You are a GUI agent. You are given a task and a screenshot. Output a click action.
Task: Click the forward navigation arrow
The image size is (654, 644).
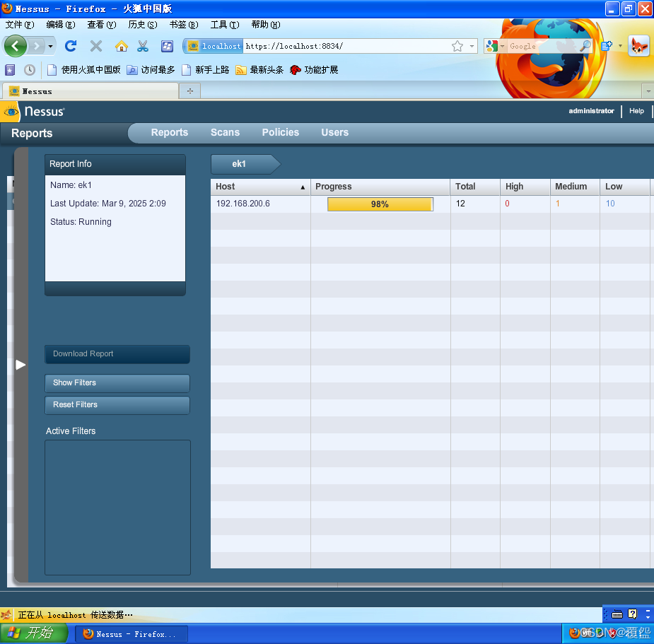37,46
